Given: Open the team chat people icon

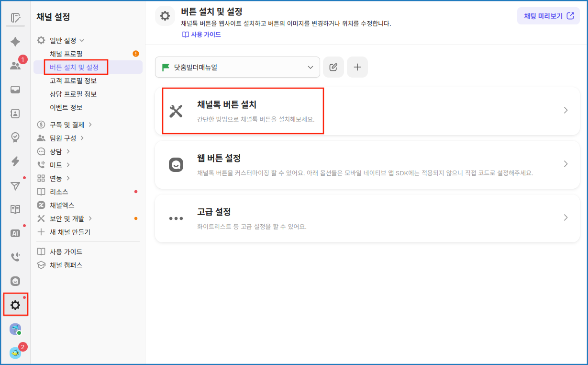Looking at the screenshot, I should tap(15, 66).
